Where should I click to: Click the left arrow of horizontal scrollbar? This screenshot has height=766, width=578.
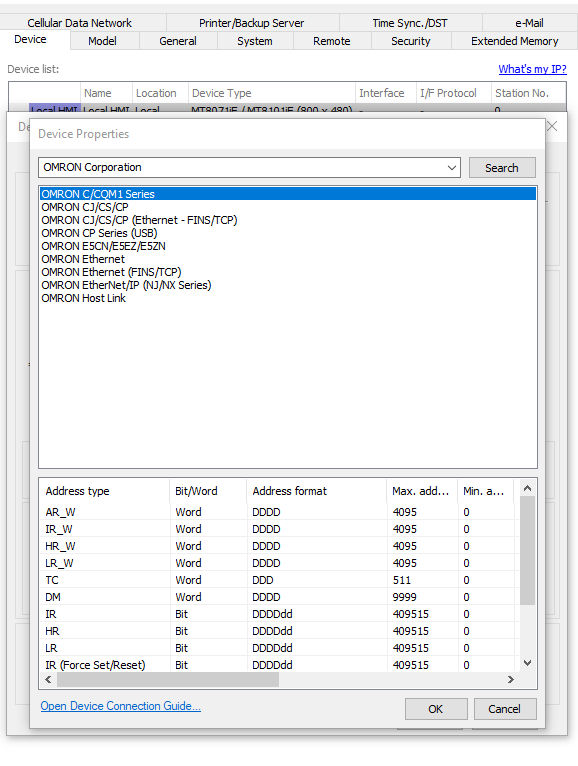[x=48, y=680]
